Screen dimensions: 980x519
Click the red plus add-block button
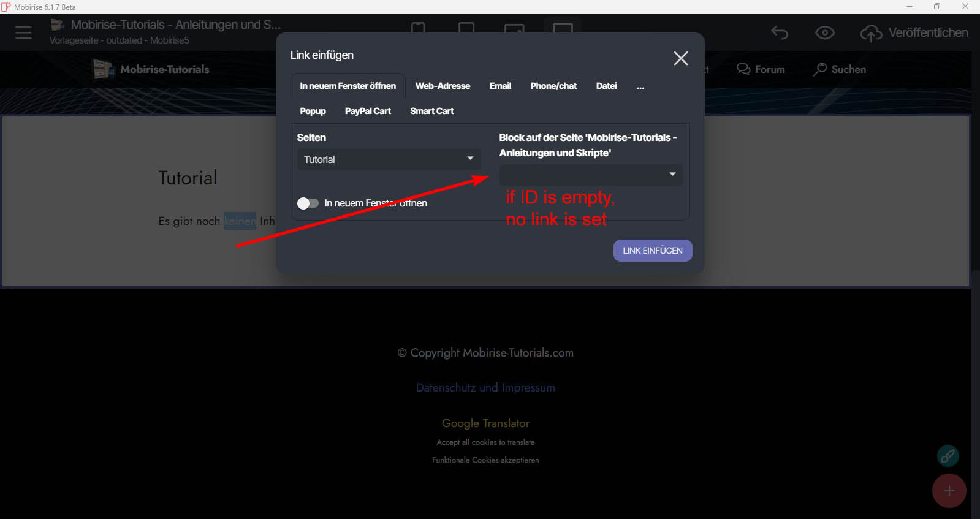[x=949, y=491]
